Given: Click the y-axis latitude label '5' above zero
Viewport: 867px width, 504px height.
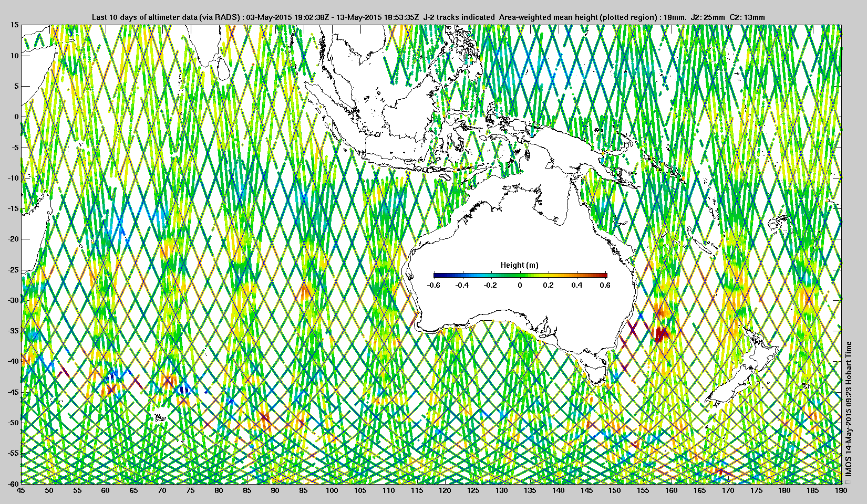Looking at the screenshot, I should 16,86.
